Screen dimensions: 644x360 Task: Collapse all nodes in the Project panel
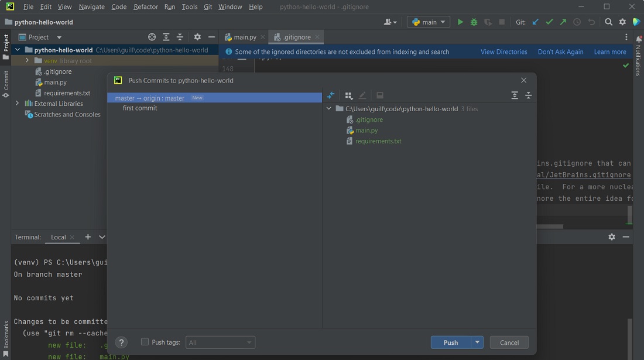[x=179, y=36]
